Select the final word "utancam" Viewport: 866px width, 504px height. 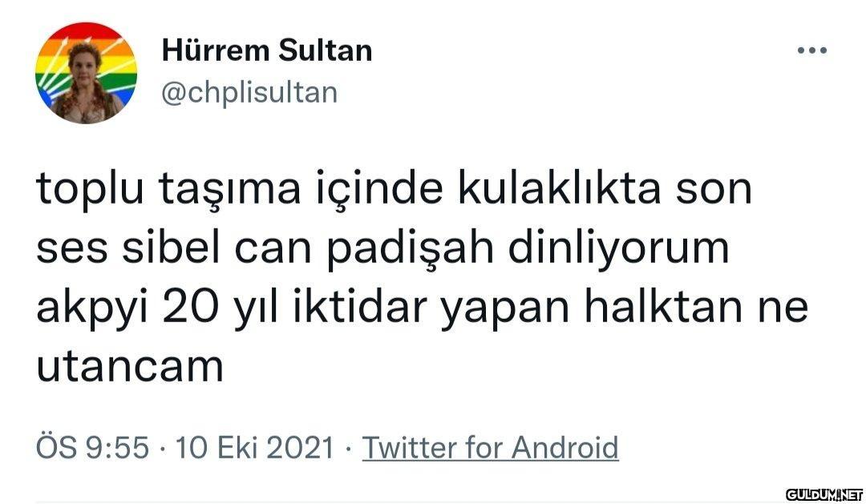(130, 366)
